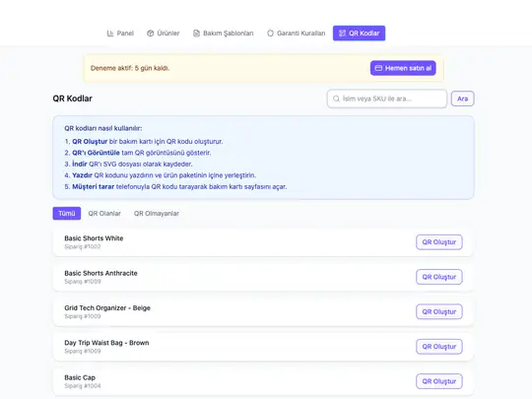Click the QR Oluştur instruction step text
This screenshot has height=399, width=532.
coord(144,142)
